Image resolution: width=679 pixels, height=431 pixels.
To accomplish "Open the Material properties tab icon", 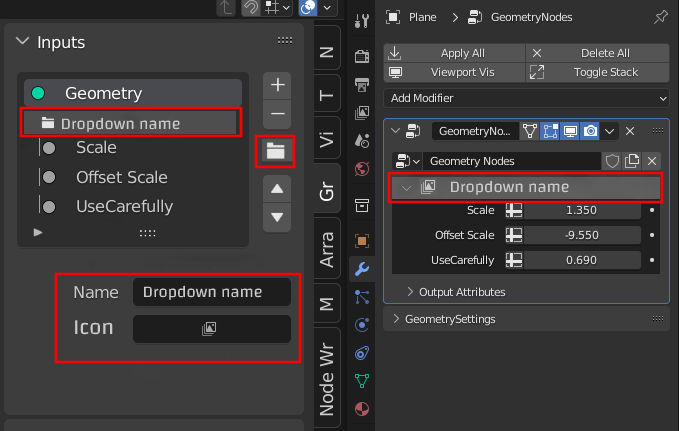I will tap(362, 409).
